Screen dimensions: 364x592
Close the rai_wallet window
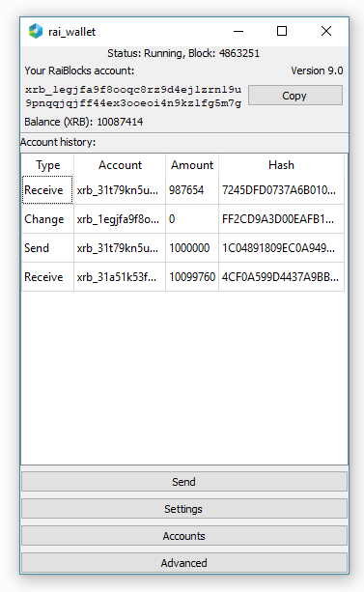tap(326, 31)
